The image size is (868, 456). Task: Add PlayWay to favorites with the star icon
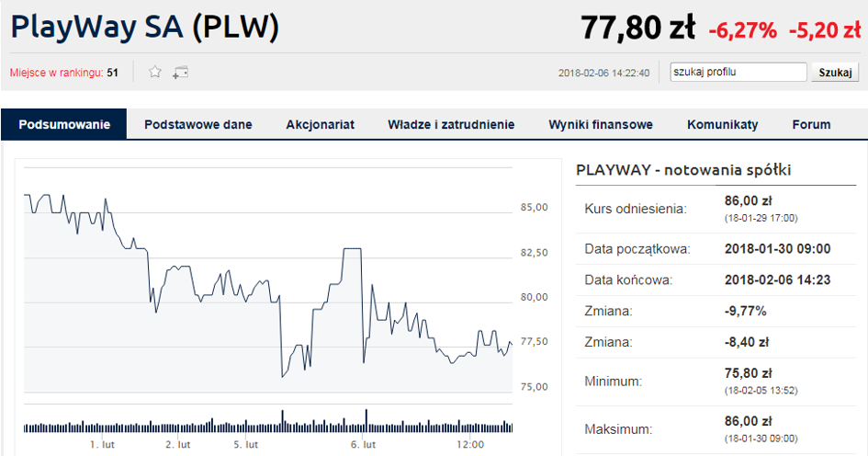pyautogui.click(x=155, y=72)
